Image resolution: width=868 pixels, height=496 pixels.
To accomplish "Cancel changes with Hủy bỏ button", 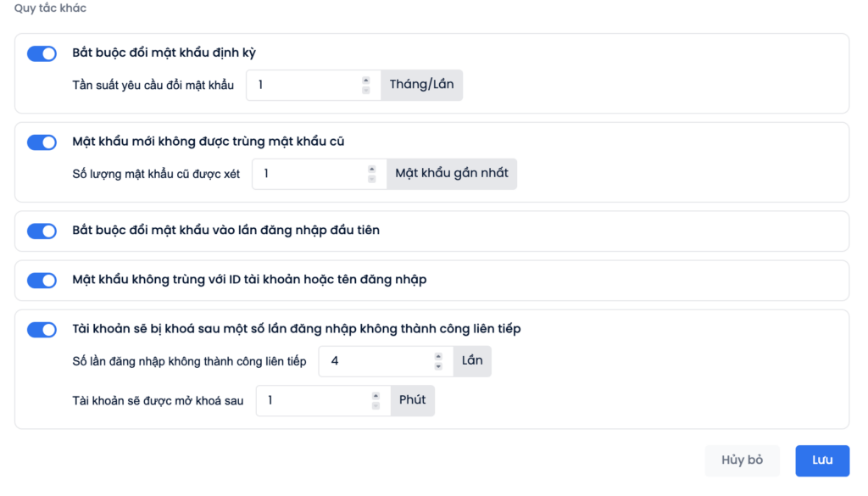I will [x=742, y=460].
